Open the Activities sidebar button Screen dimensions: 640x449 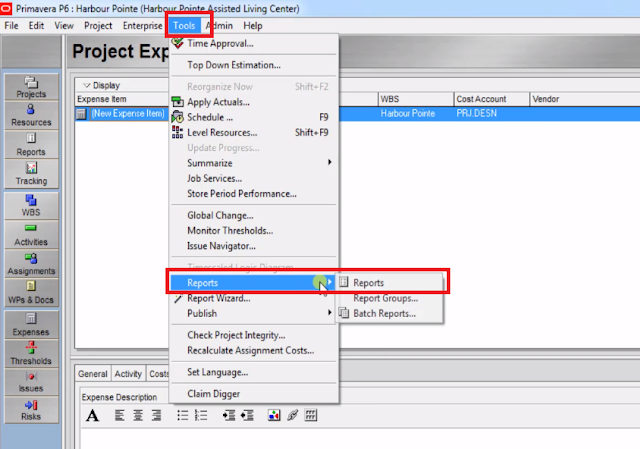pyautogui.click(x=31, y=235)
